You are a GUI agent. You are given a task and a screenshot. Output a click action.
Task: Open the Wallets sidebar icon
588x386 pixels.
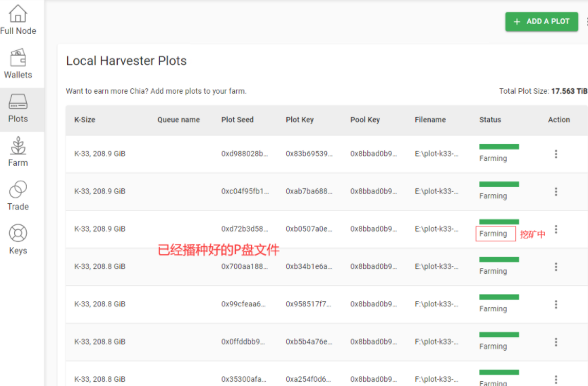(18, 58)
